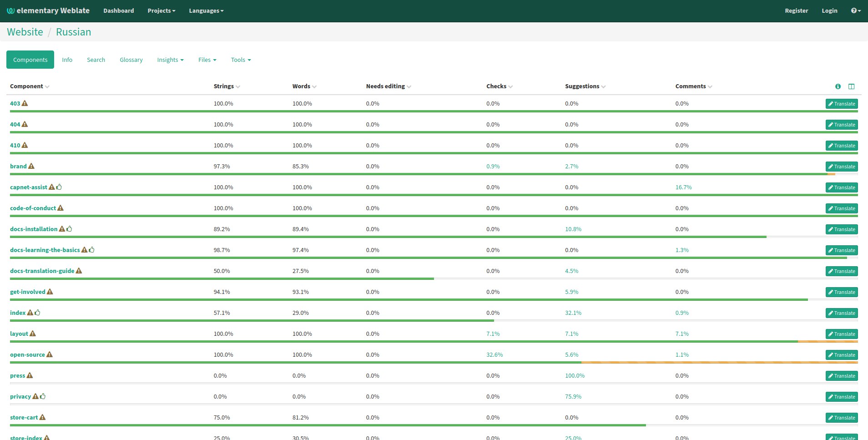The image size is (868, 440).
Task: Open 32.6% checks link for open-source
Action: [495, 354]
